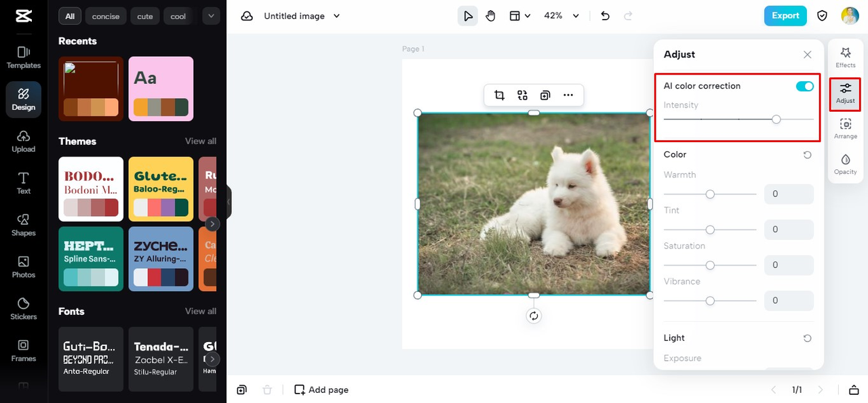Show next themes with arrow

(x=212, y=224)
